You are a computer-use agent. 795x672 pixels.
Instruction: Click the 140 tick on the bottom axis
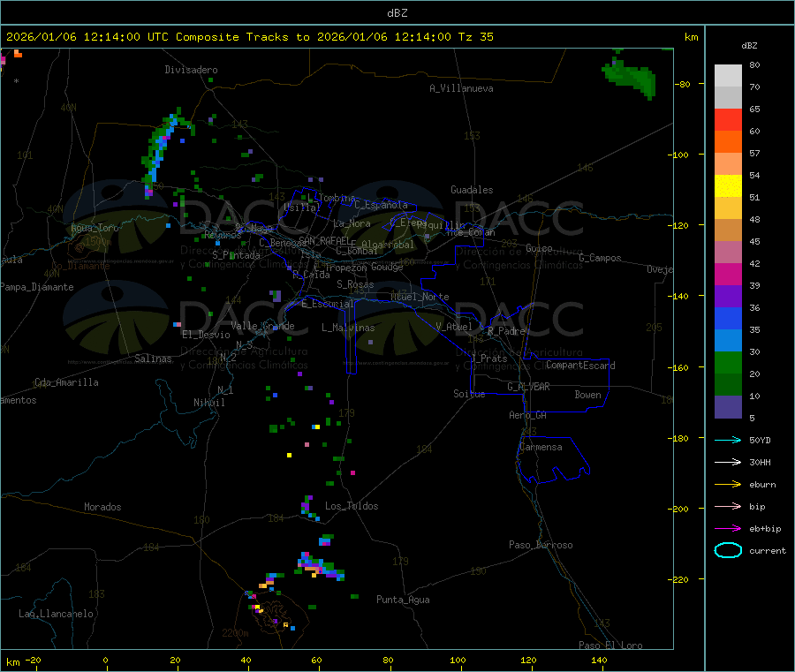599,660
